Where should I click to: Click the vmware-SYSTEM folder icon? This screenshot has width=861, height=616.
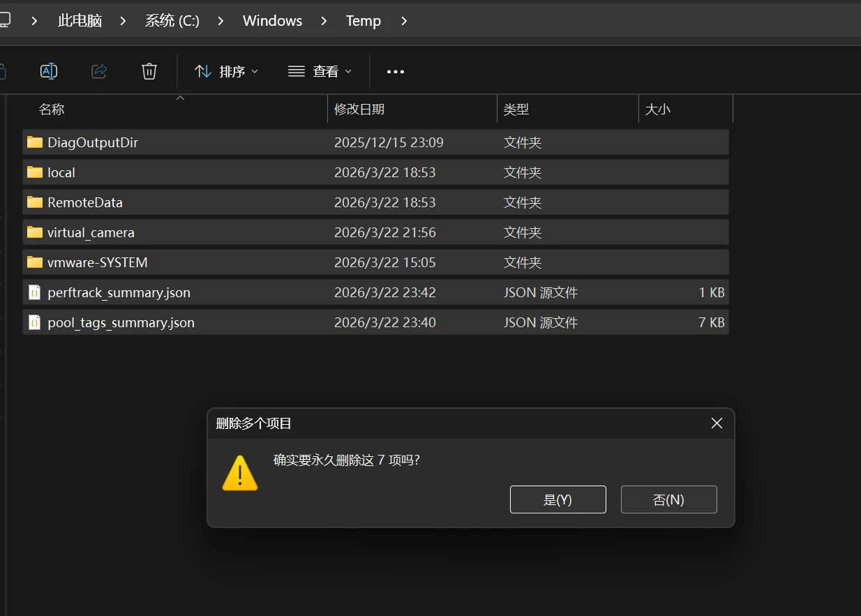pos(35,262)
